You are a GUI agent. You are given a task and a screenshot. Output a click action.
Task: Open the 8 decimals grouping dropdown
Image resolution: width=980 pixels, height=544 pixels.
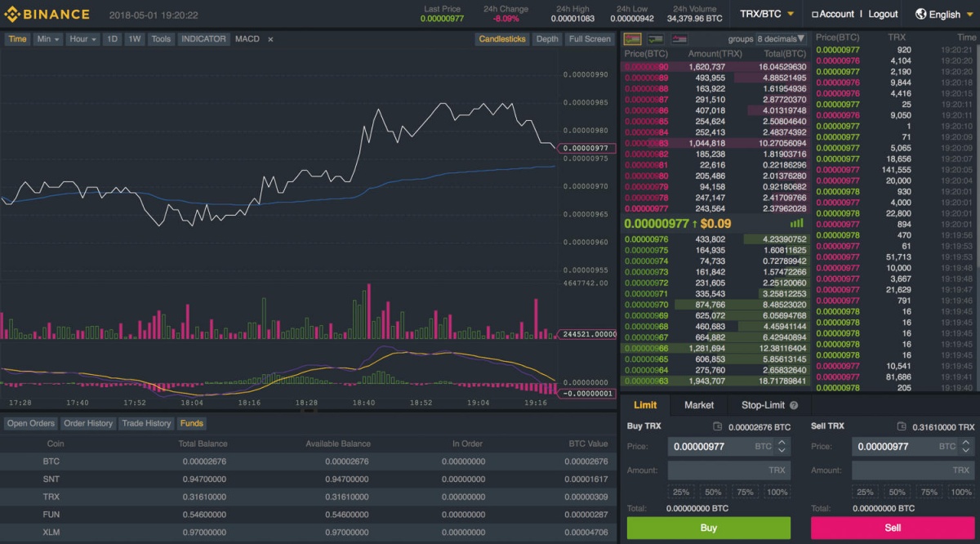[x=782, y=38]
